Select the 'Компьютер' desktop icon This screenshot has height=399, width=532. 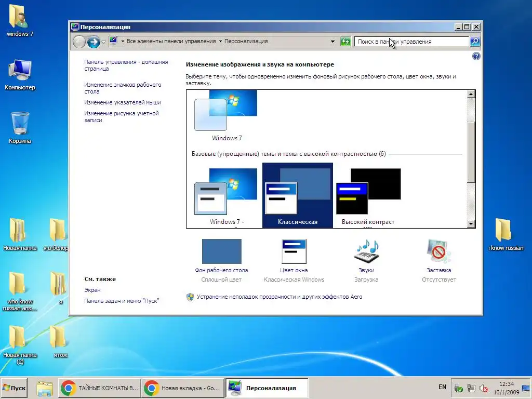coord(20,75)
